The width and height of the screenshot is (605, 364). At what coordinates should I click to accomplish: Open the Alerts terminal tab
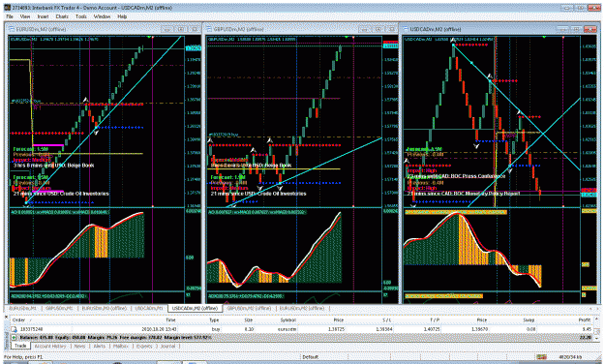[99, 346]
